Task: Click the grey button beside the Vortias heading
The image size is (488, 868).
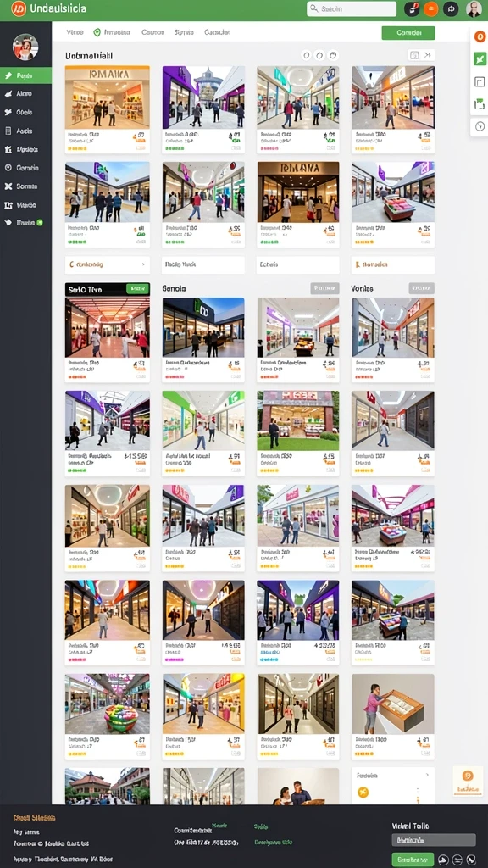Action: pyautogui.click(x=422, y=288)
